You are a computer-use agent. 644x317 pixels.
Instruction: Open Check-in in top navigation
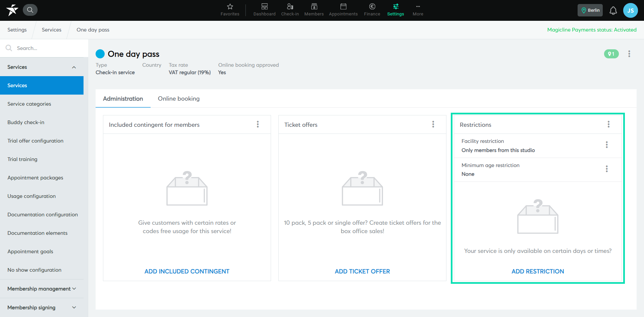click(x=290, y=10)
